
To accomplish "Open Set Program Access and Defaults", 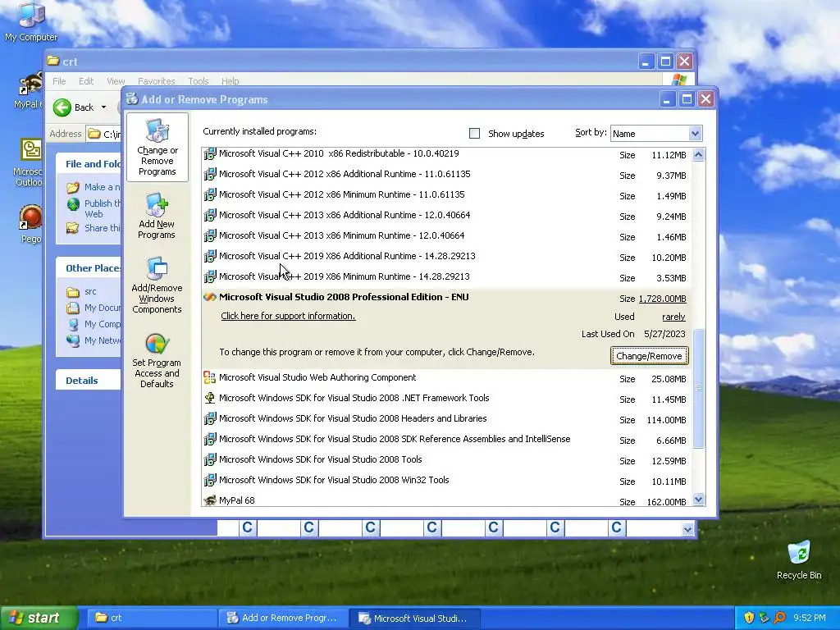I will pos(157,361).
